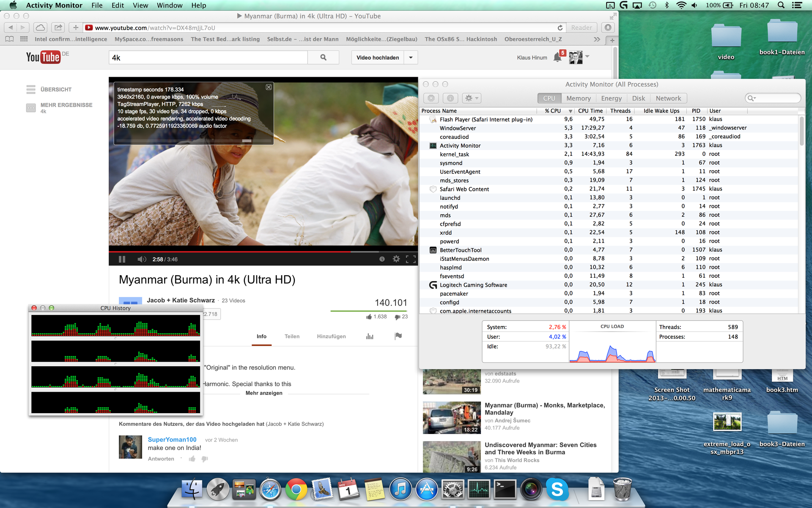This screenshot has height=508, width=812.
Task: Show more bookmarks with chevron
Action: coord(597,39)
